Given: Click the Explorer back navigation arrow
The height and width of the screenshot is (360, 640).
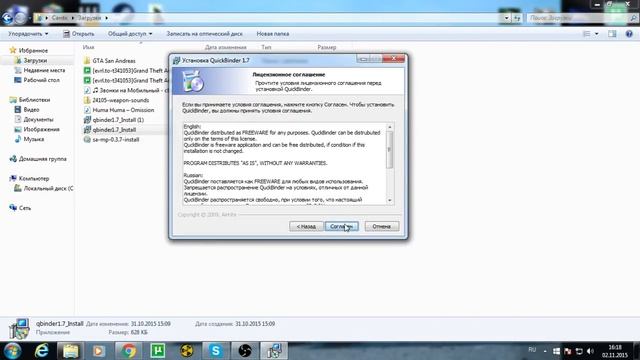Looking at the screenshot, I should (7, 18).
